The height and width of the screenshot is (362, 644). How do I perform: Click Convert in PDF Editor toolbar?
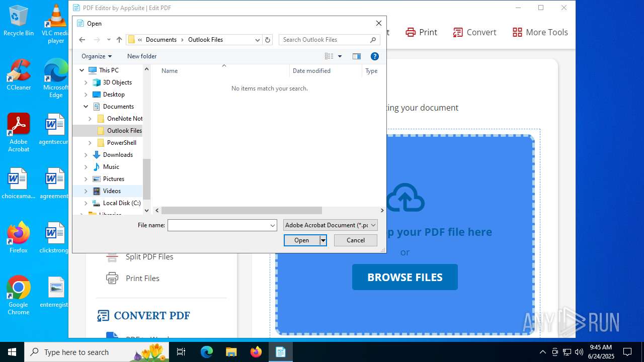[474, 32]
